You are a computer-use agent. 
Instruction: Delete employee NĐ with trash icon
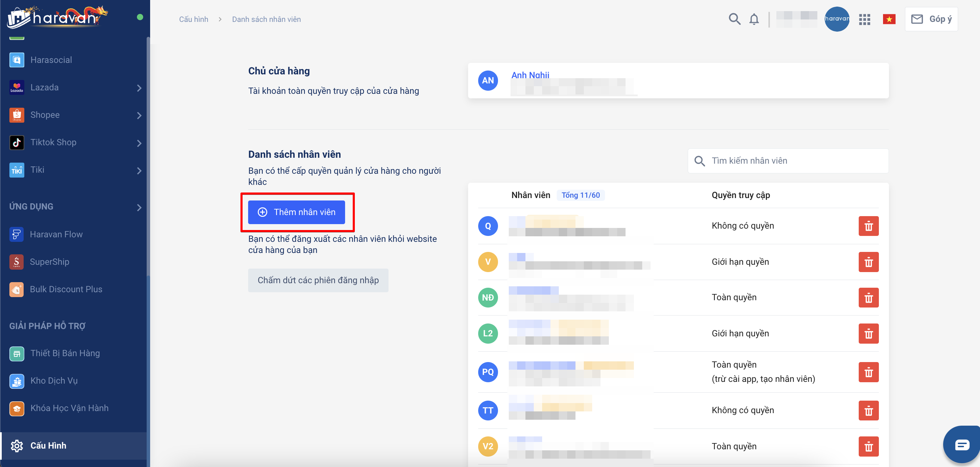tap(868, 298)
